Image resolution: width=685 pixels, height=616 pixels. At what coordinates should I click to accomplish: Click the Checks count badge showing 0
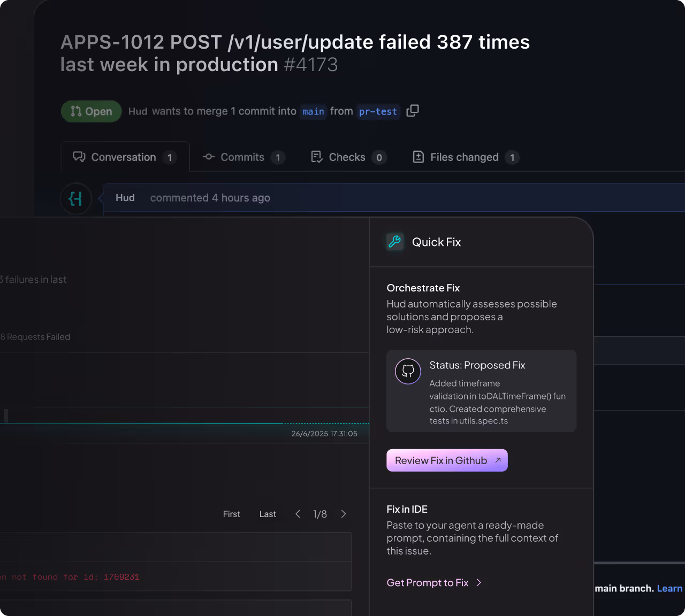[379, 157]
